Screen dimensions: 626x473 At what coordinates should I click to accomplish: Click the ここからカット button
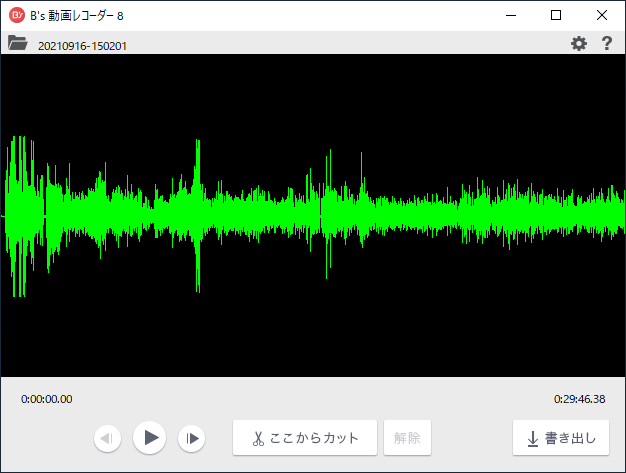[x=305, y=438]
